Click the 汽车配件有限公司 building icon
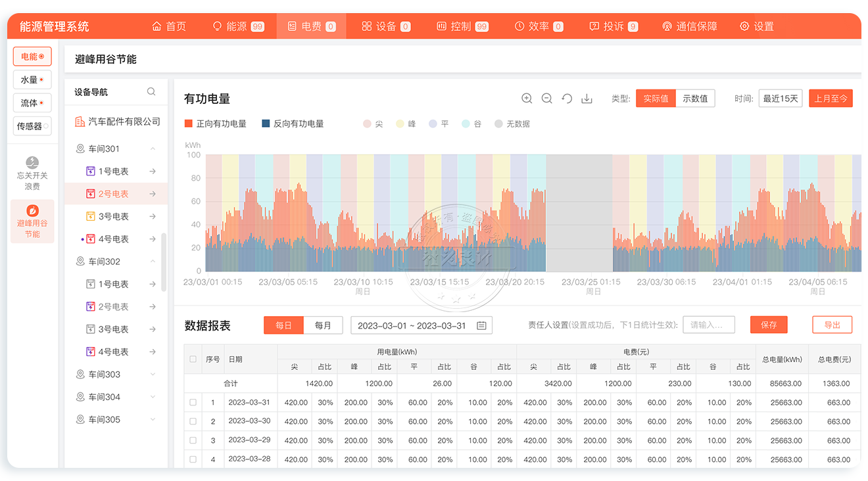 pyautogui.click(x=80, y=122)
